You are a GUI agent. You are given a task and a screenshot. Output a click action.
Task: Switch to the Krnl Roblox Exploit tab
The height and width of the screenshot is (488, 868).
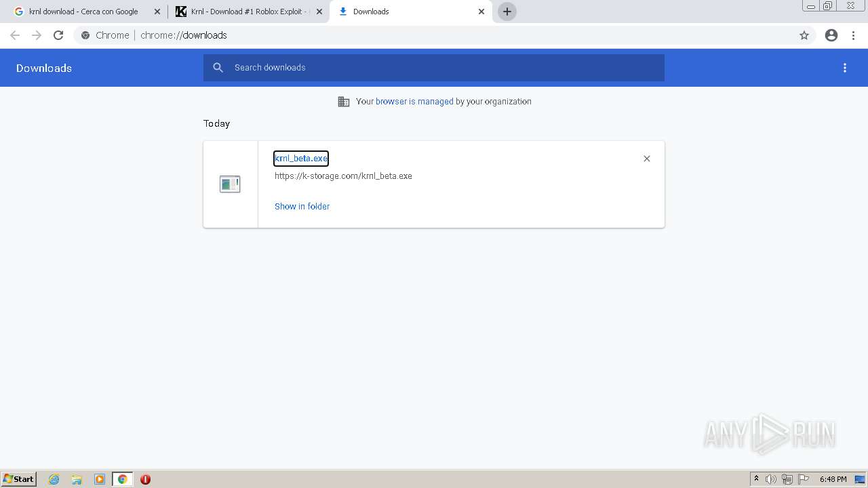(x=248, y=12)
